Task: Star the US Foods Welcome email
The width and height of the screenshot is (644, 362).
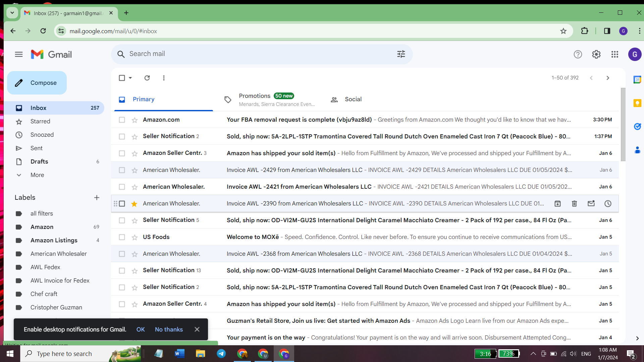Action: (x=135, y=237)
